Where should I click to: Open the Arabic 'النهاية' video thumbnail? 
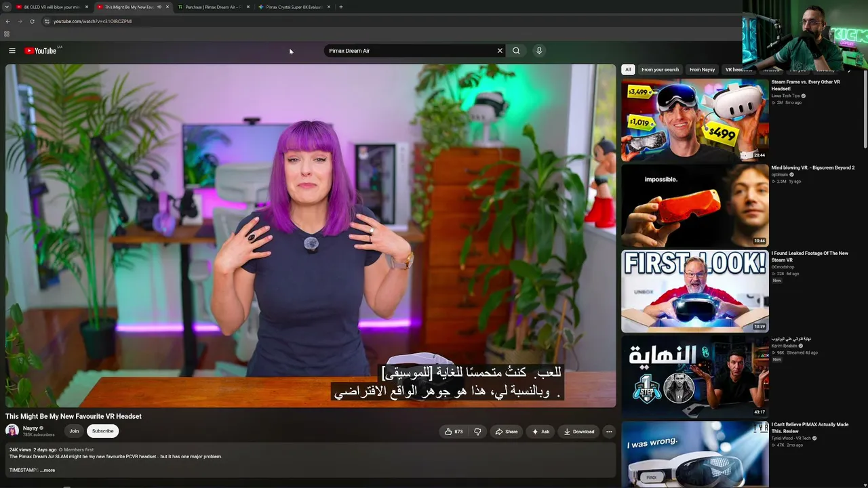(695, 377)
